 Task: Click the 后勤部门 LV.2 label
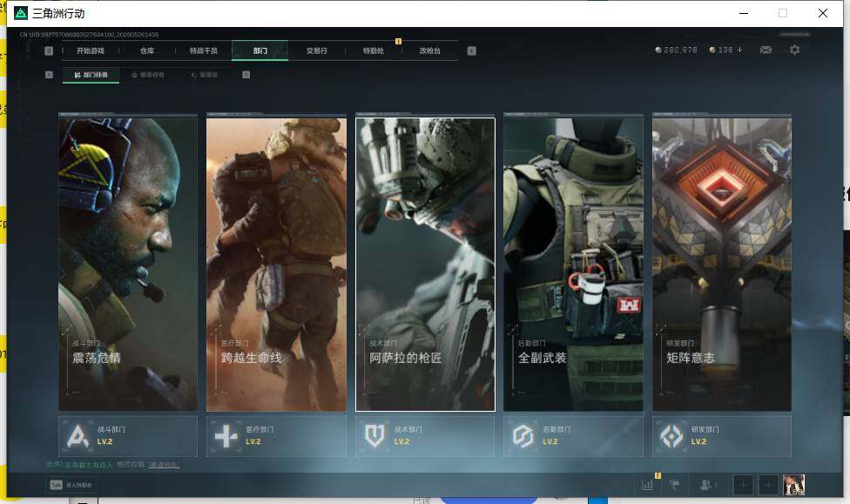coord(550,441)
